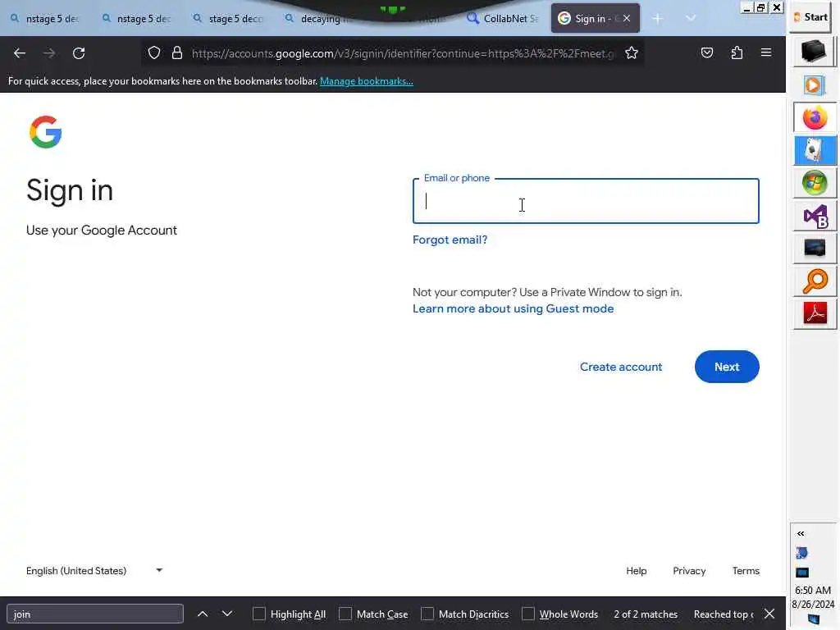Find next match arrow
The height and width of the screenshot is (630, 840).
click(x=227, y=614)
